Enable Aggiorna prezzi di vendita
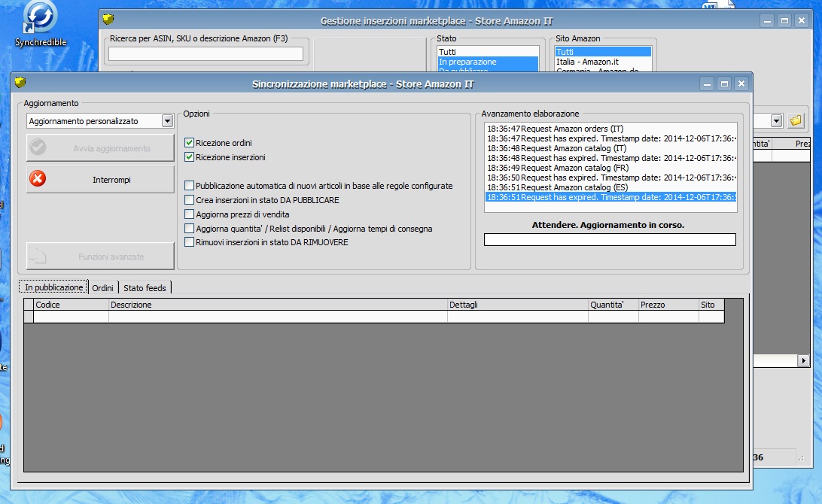This screenshot has width=822, height=504. (x=189, y=214)
